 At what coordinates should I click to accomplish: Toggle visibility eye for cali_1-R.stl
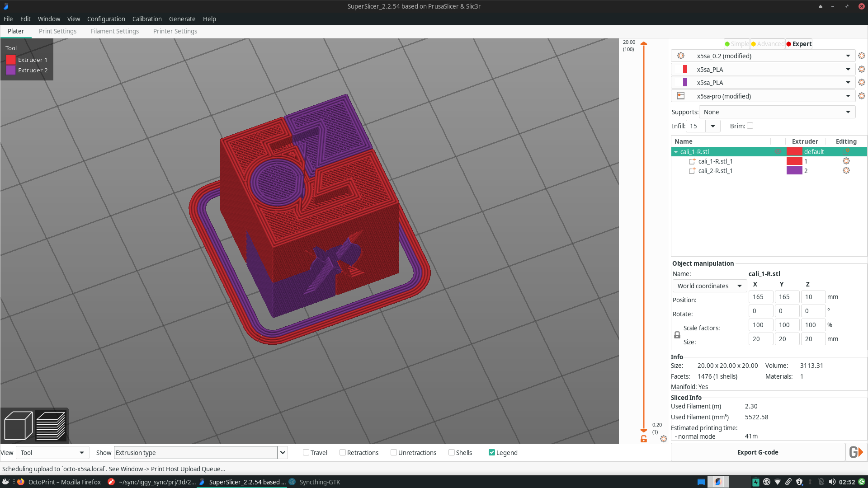click(778, 152)
